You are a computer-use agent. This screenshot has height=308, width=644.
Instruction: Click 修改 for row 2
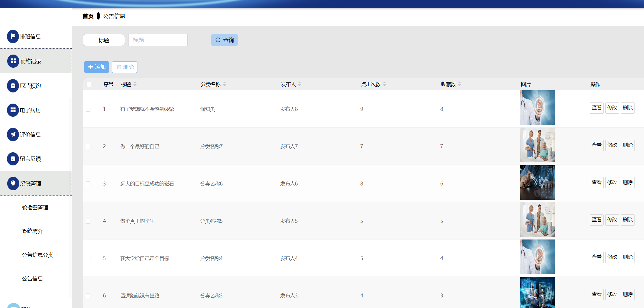pos(612,145)
